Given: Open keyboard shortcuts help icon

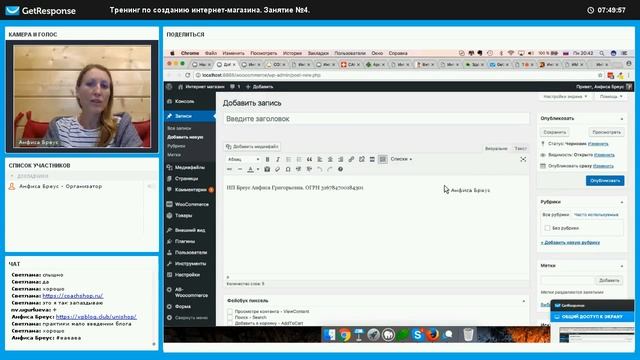Looking at the screenshot, I should [x=340, y=169].
